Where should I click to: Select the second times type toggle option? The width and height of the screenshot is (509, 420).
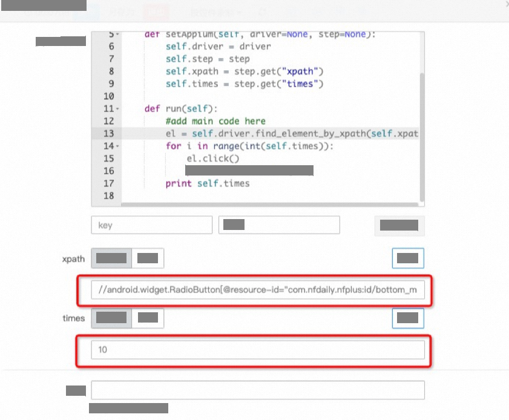tap(148, 318)
